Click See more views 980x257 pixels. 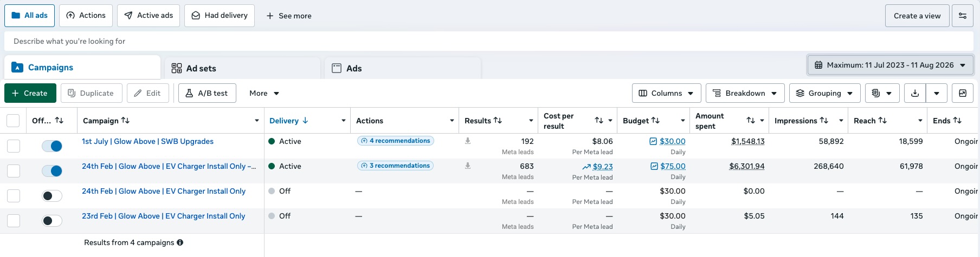coord(288,16)
